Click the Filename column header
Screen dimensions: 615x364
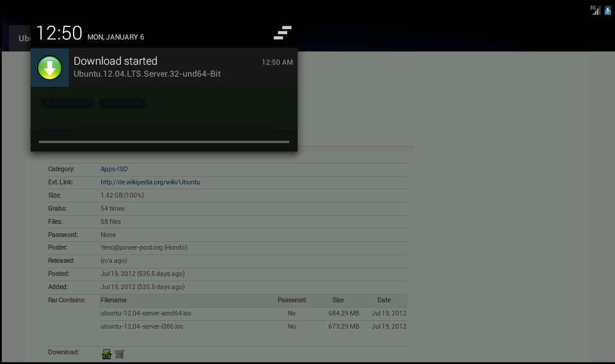tap(113, 300)
